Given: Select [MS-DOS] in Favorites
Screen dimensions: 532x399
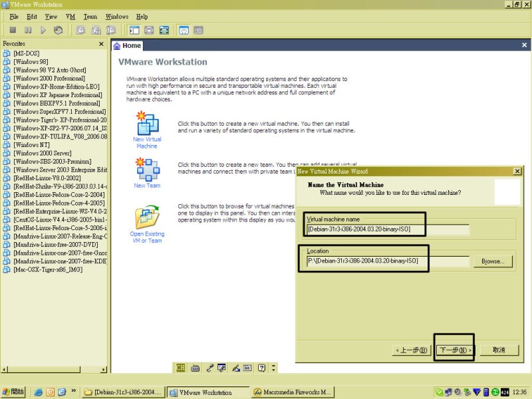Looking at the screenshot, I should click(x=27, y=54).
